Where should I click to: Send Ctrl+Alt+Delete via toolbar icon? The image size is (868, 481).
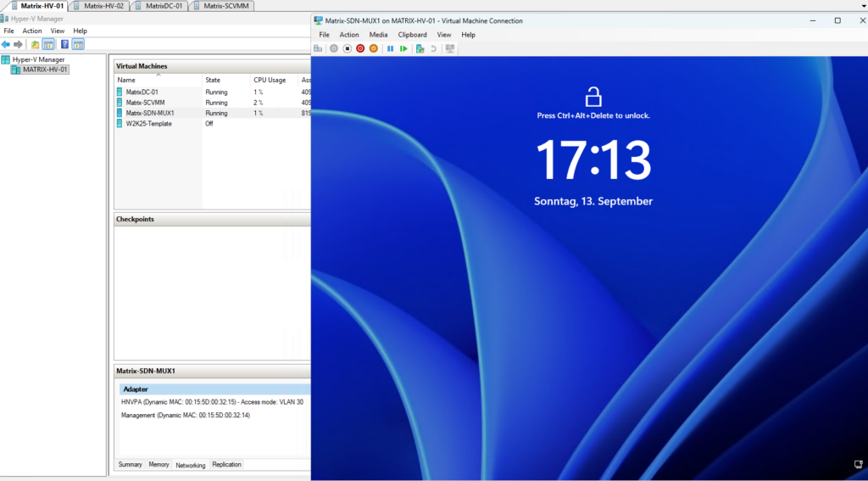(x=318, y=48)
